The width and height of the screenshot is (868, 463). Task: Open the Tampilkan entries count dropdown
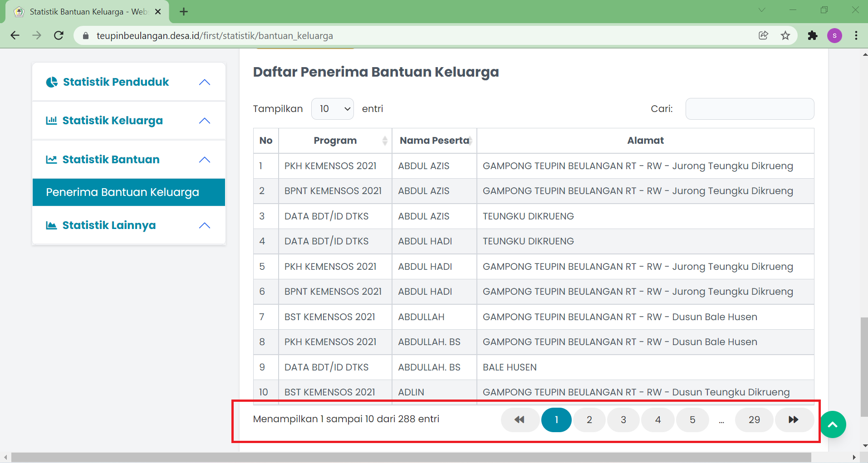pyautogui.click(x=333, y=109)
